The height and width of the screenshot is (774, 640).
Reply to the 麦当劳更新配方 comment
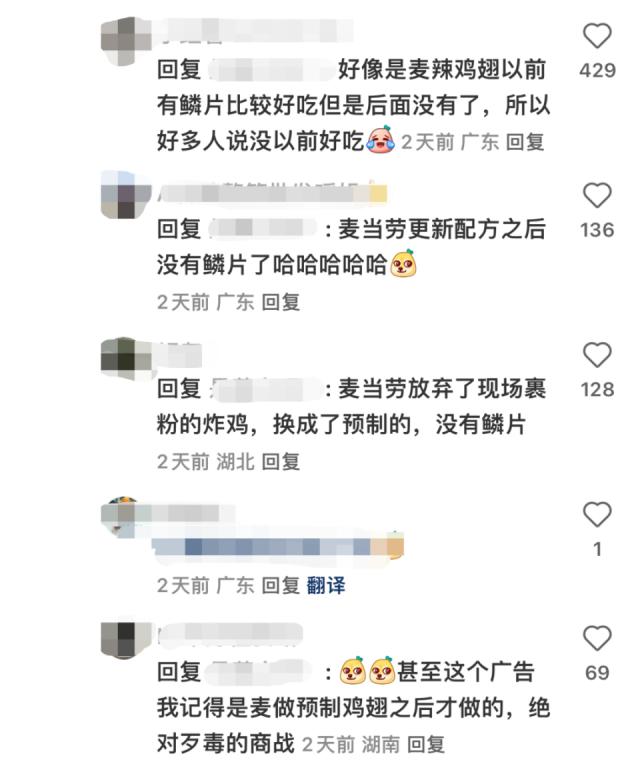click(x=280, y=302)
